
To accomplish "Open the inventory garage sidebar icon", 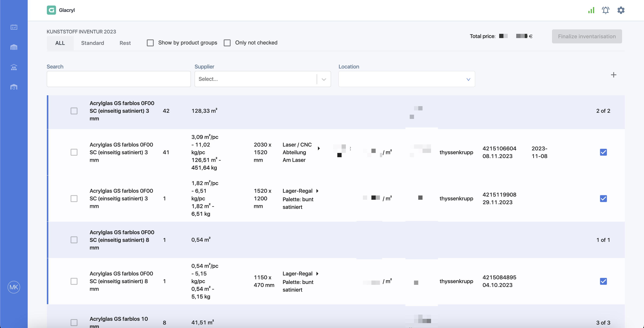I will (x=14, y=87).
